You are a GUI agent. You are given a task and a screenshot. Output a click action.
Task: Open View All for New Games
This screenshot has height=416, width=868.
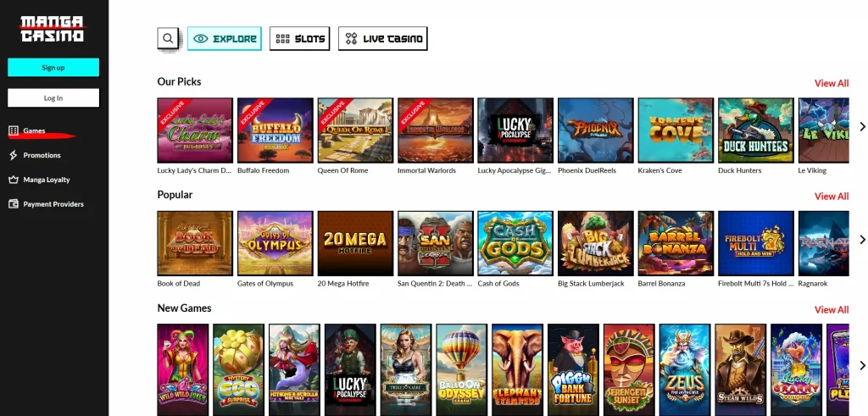coord(832,310)
